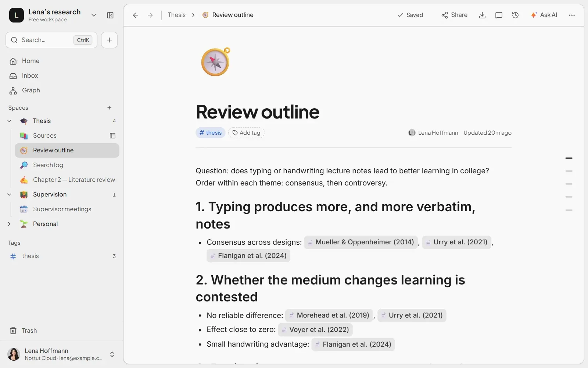The image size is (588, 368).
Task: Filter by thesis tag in sidebar
Action: pos(62,256)
